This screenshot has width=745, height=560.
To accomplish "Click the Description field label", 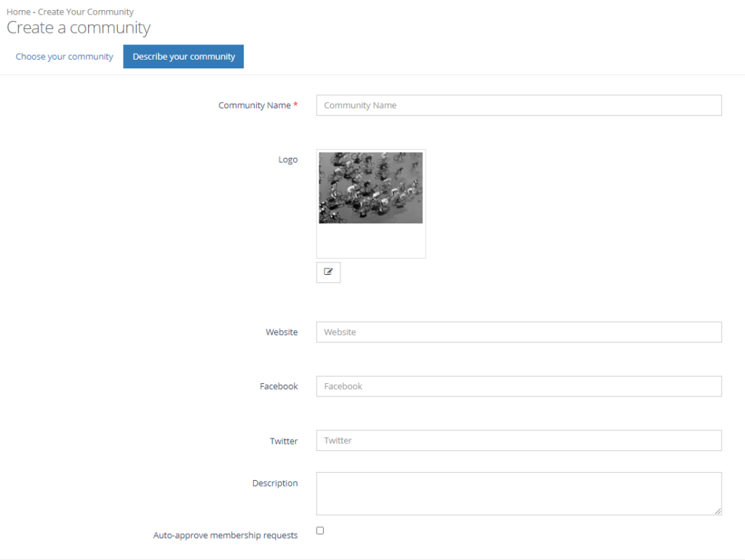I will tap(275, 483).
